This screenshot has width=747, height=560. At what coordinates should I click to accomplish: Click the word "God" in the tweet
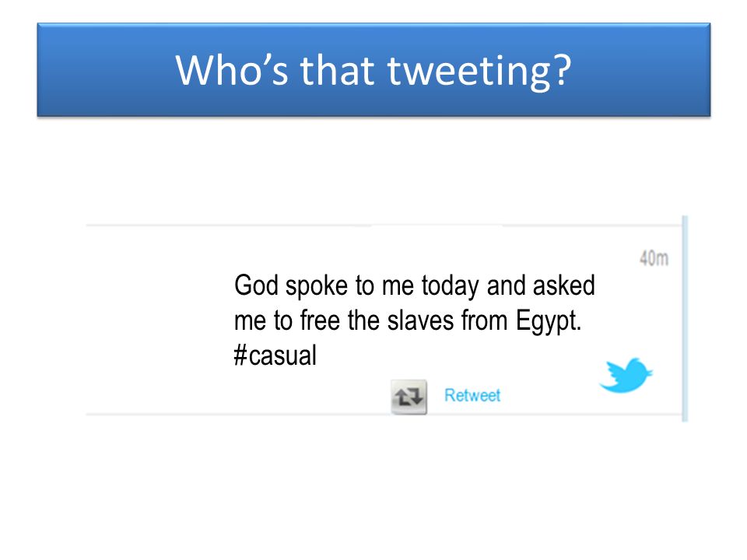point(256,285)
